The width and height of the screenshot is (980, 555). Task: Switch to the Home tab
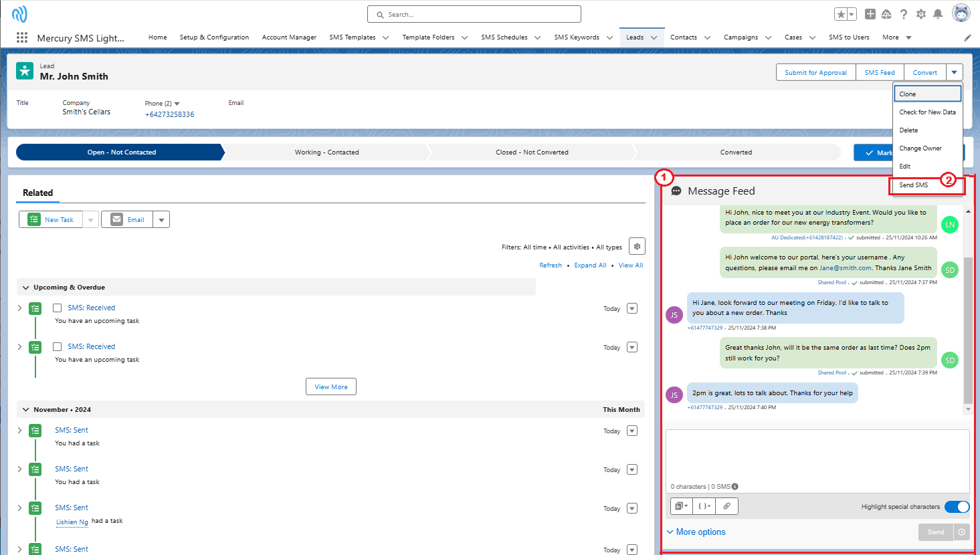pos(158,37)
